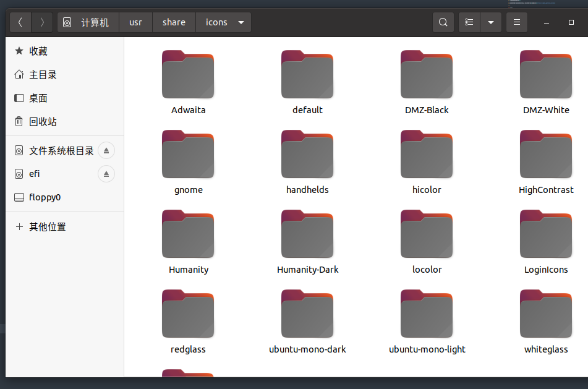Viewport: 588px width, 389px height.
Task: Navigate to the share path segment
Action: pyautogui.click(x=174, y=22)
